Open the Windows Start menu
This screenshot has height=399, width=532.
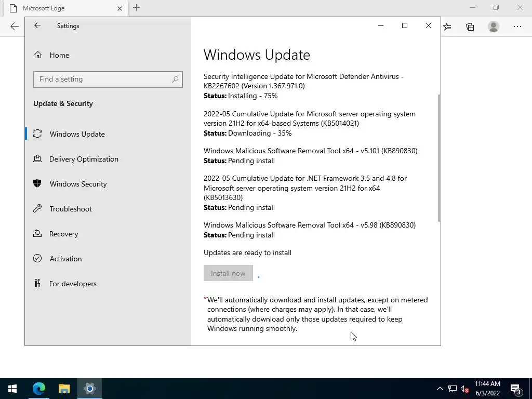click(x=12, y=389)
